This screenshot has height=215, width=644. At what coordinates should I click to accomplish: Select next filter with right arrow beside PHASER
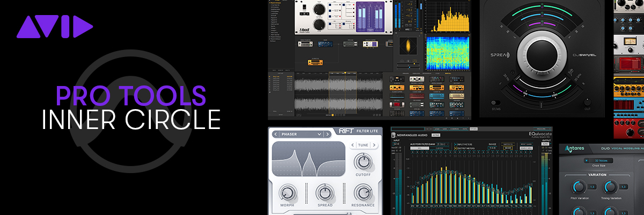tap(327, 133)
